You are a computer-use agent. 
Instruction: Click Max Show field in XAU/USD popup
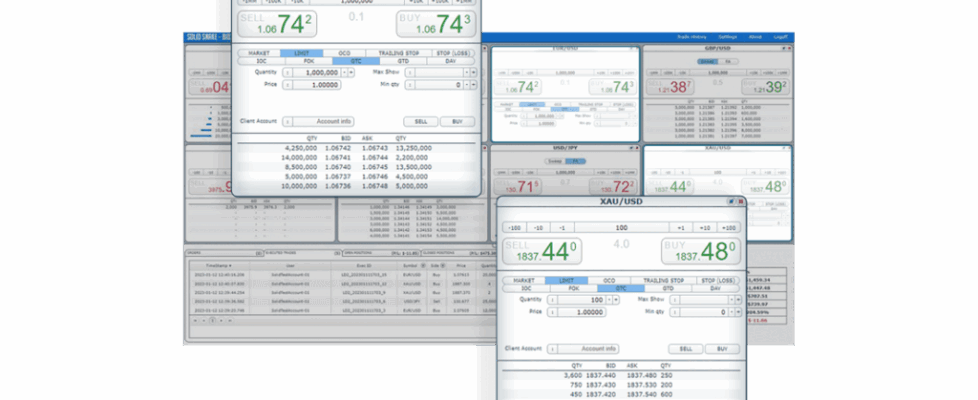click(704, 300)
